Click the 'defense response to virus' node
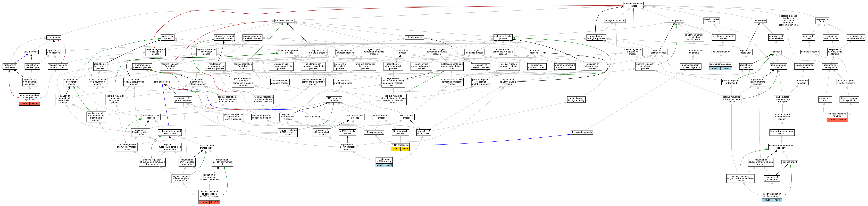 837,115
